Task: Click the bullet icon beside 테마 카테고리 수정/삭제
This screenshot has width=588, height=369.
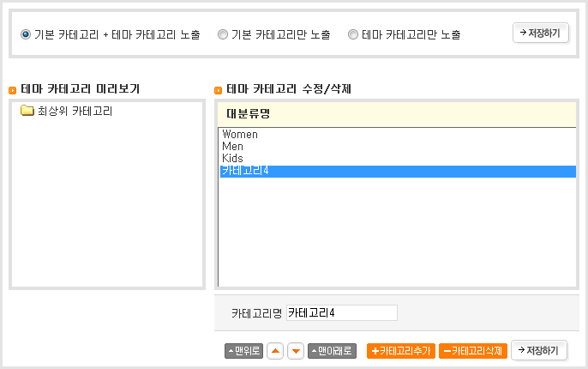Action: (219, 89)
